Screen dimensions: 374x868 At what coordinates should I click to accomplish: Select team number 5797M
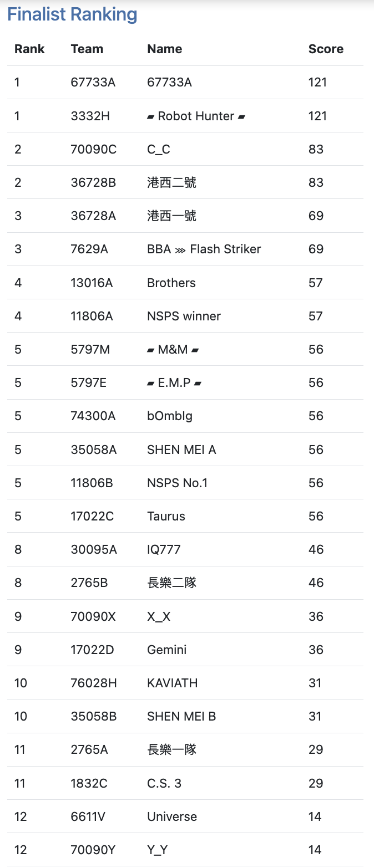[90, 349]
